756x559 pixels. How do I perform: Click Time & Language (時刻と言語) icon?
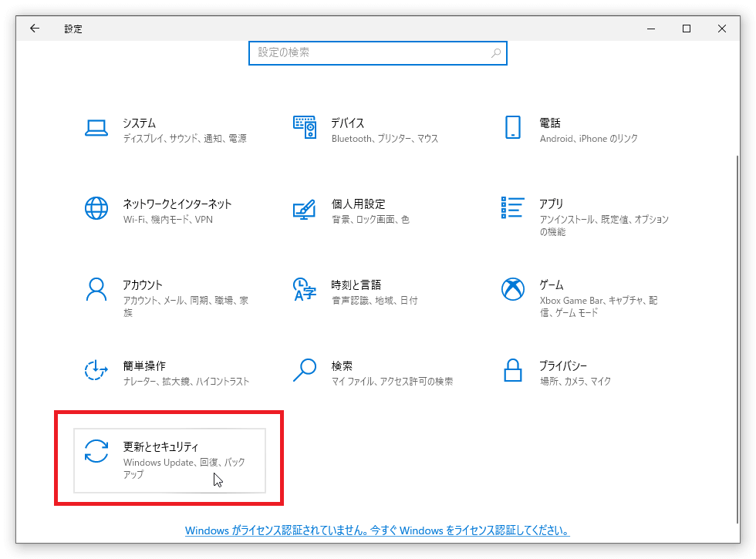pos(305,289)
